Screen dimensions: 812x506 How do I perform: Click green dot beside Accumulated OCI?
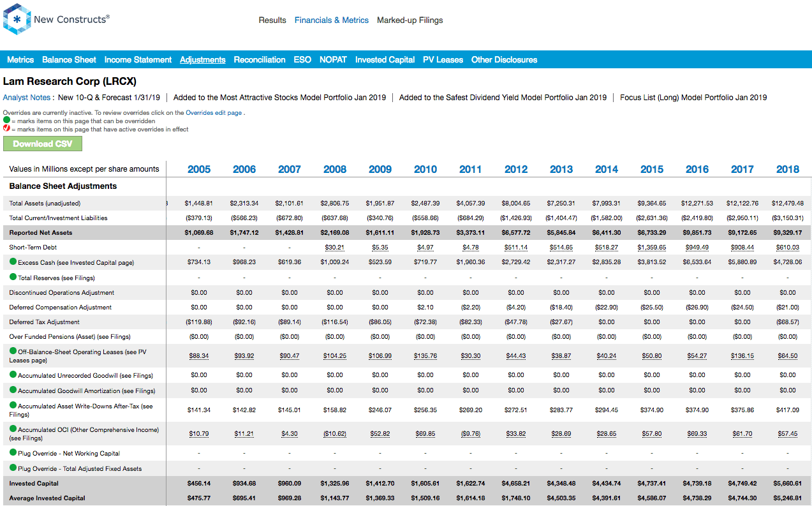click(13, 429)
